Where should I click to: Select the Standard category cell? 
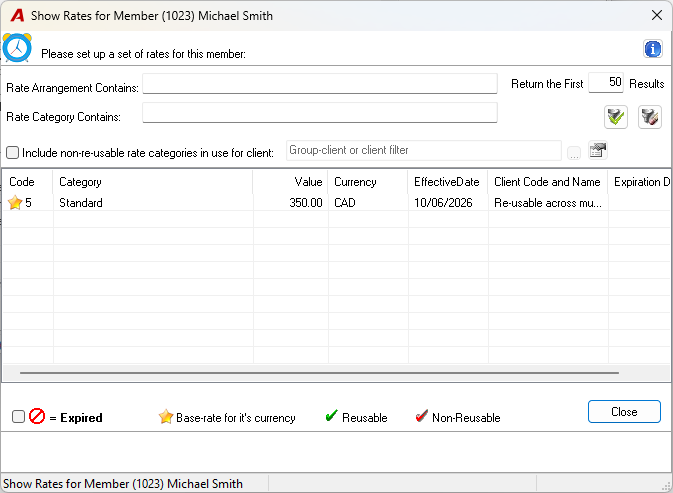coord(153,203)
